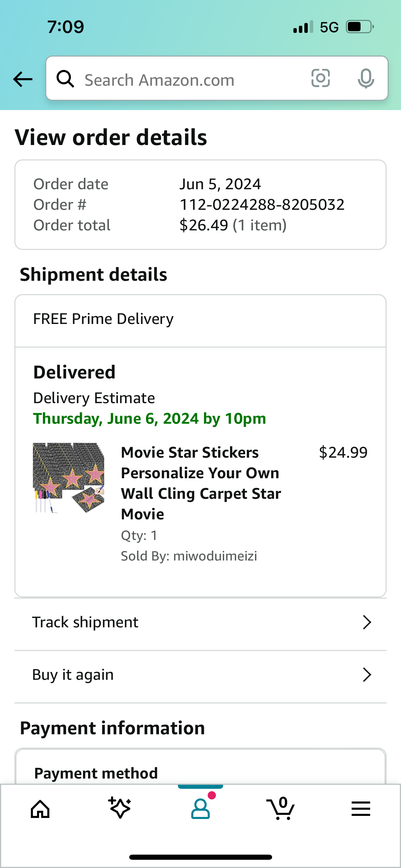Open the sparkle inspire tab icon
The height and width of the screenshot is (868, 401).
(x=120, y=808)
